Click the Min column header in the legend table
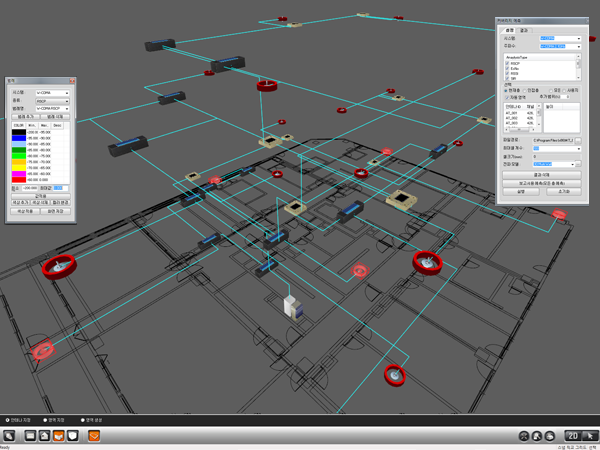Image resolution: width=600 pixels, height=450 pixels. 32,126
